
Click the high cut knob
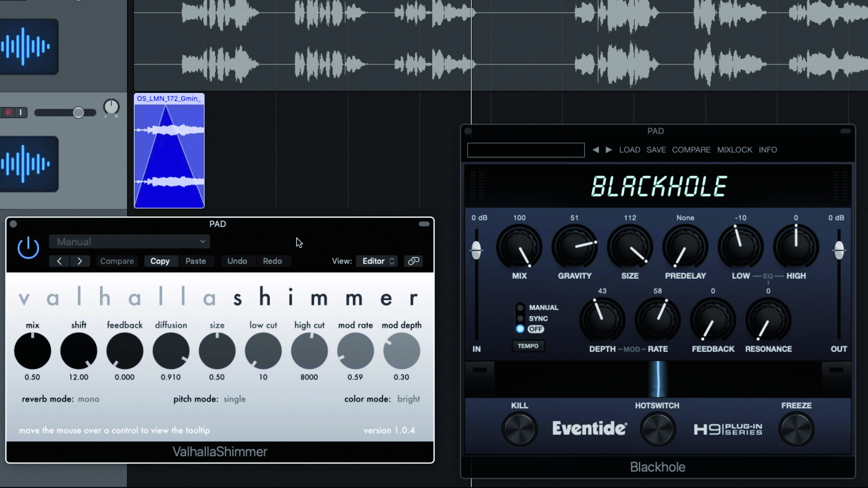pos(309,351)
